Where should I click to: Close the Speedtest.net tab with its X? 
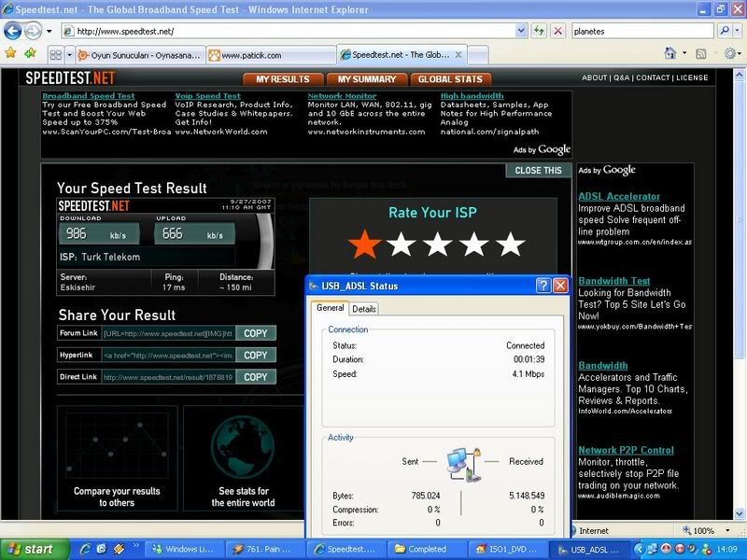458,55
